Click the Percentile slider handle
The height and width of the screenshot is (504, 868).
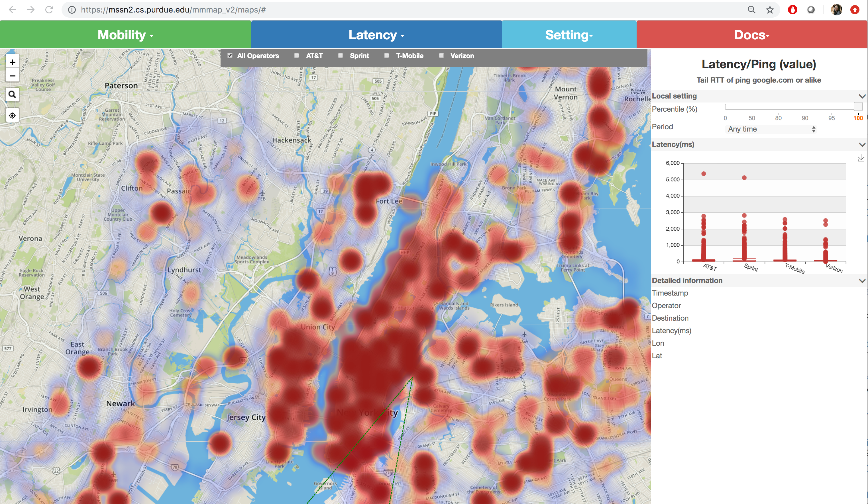pyautogui.click(x=858, y=106)
